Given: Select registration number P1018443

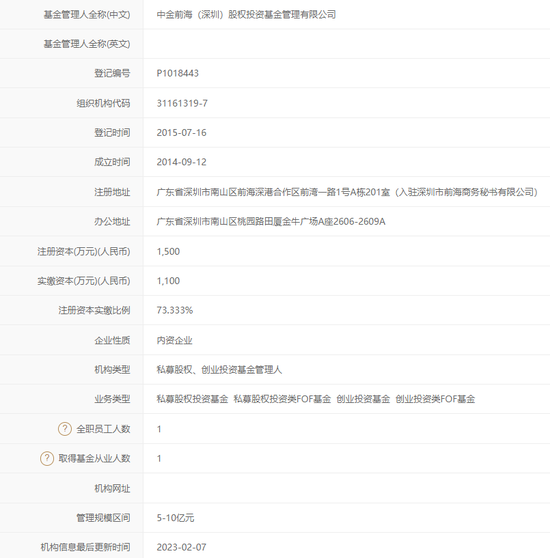Looking at the screenshot, I should [x=178, y=73].
